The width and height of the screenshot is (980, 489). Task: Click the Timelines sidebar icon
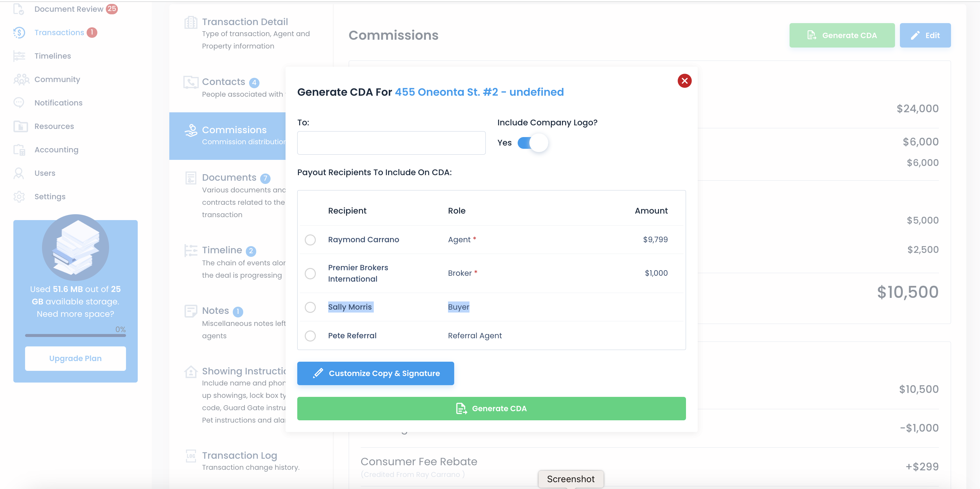(x=19, y=56)
